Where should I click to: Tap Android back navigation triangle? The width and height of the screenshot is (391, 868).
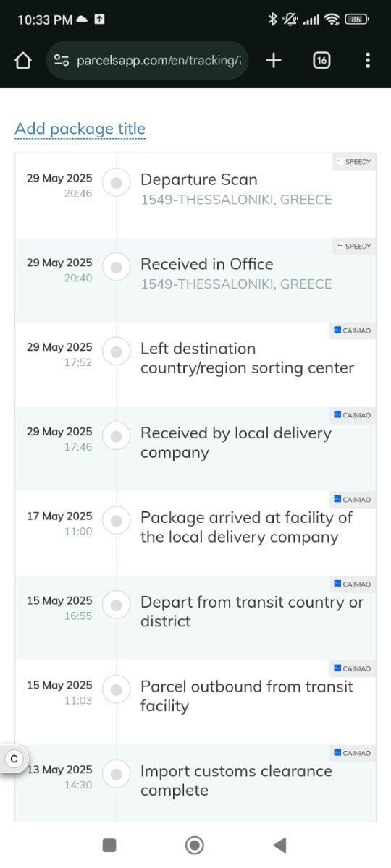tap(280, 845)
